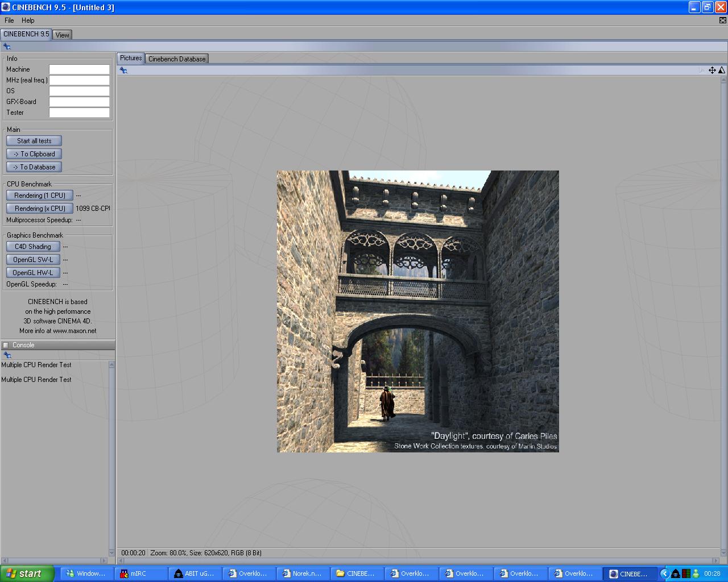Select the move picture tool icon
Viewport: 728px width, 582px height.
[x=712, y=70]
